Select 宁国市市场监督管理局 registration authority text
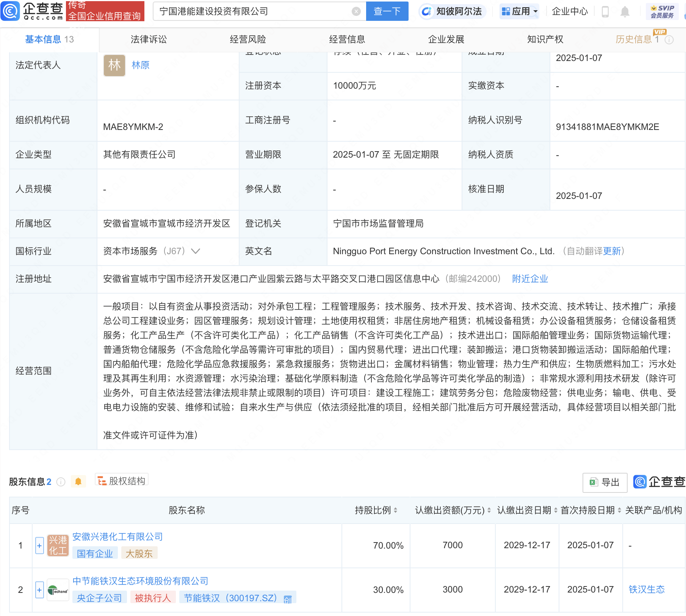The width and height of the screenshot is (686, 616). click(x=378, y=224)
